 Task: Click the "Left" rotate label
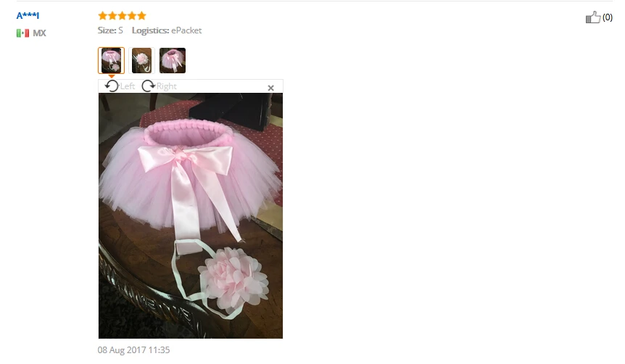(128, 86)
